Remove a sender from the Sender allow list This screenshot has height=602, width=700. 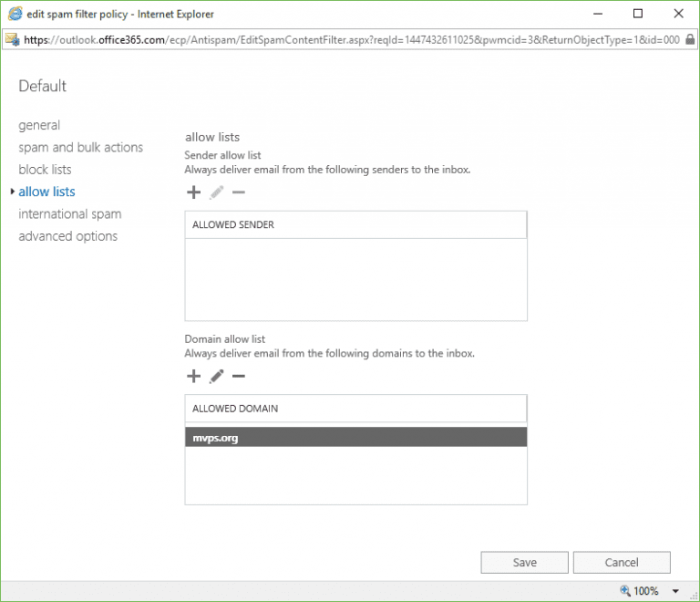click(239, 192)
